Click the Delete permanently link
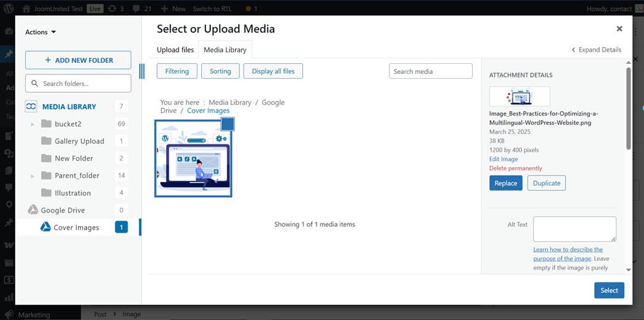Screen dimensions: 644x320 pos(515,168)
